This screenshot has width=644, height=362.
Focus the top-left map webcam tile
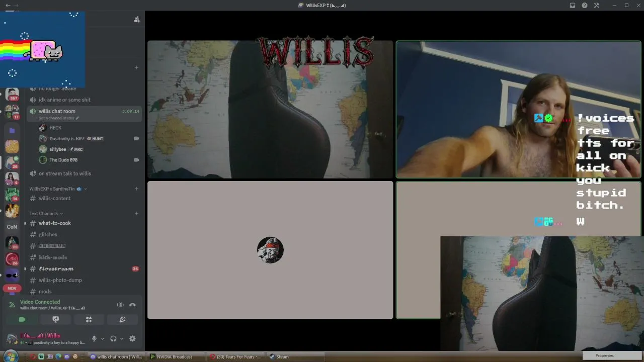coord(270,110)
